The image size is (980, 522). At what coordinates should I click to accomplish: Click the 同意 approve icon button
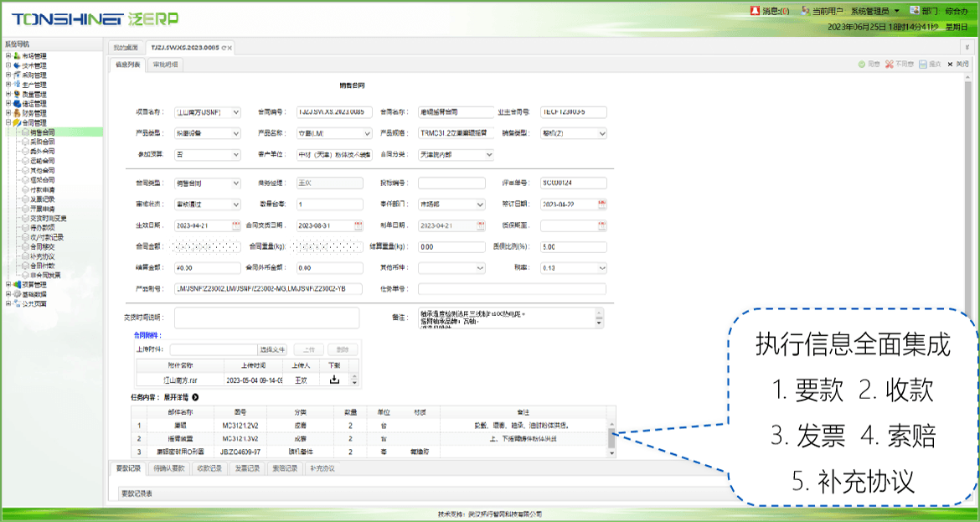coord(862,65)
